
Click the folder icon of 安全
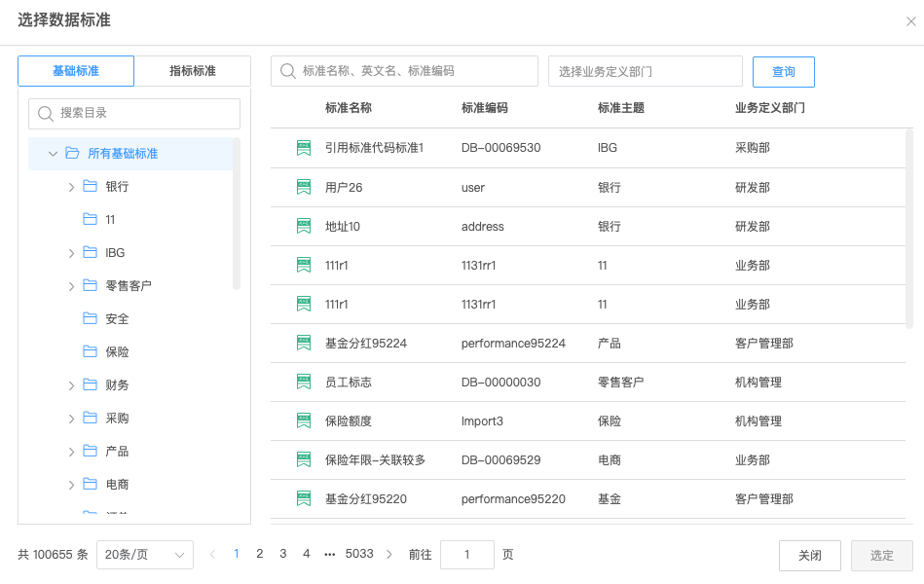91,318
